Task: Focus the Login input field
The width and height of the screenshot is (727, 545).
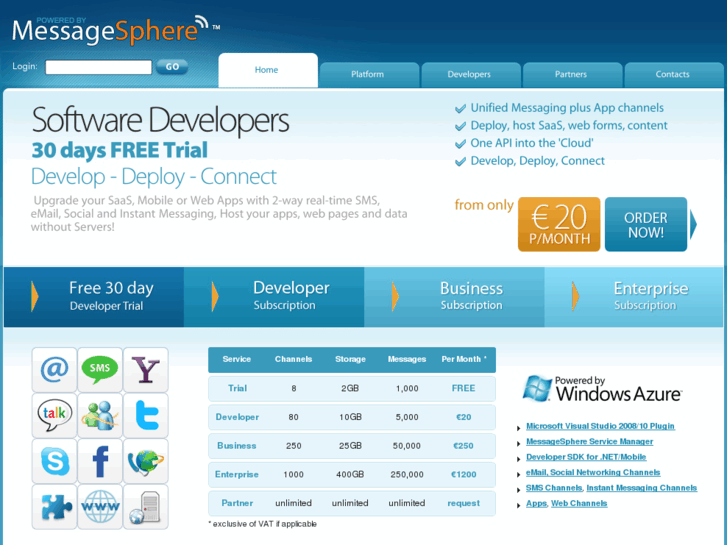Action: (98, 67)
